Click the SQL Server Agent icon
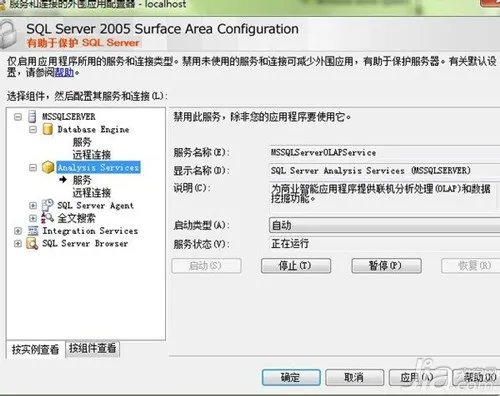Screen dimensions: 500x396 pyautogui.click(x=47, y=205)
